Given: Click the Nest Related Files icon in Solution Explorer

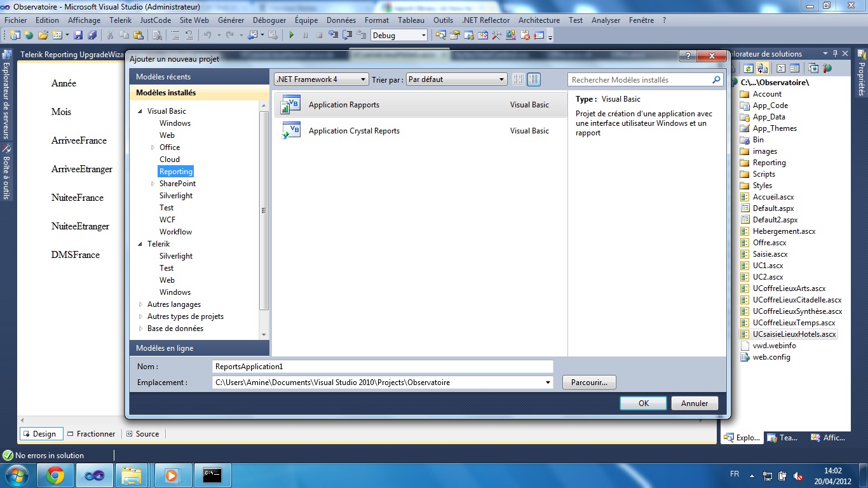Looking at the screenshot, I should [x=763, y=68].
